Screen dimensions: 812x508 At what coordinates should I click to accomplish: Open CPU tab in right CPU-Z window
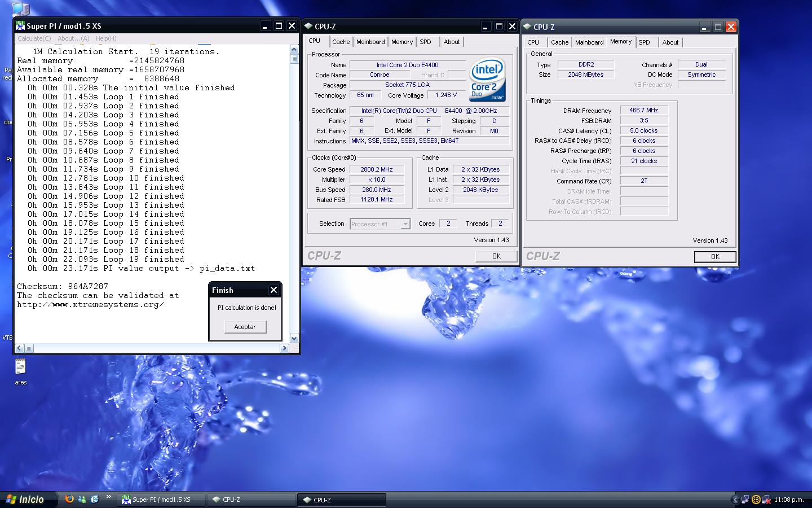533,42
